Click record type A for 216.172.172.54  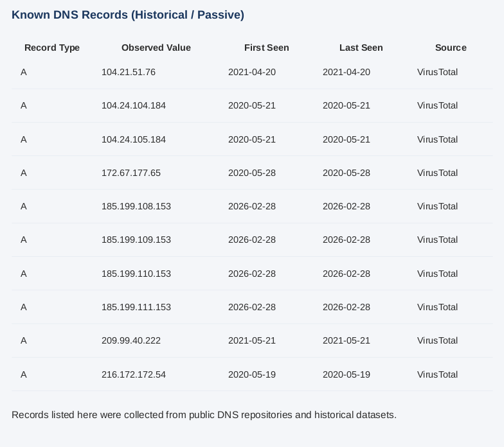coord(23,374)
